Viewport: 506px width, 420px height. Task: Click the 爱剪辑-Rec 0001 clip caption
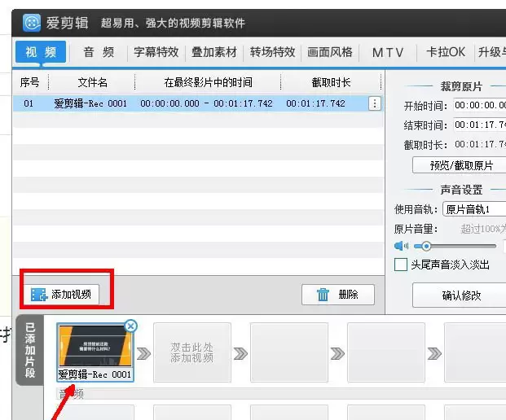click(95, 374)
